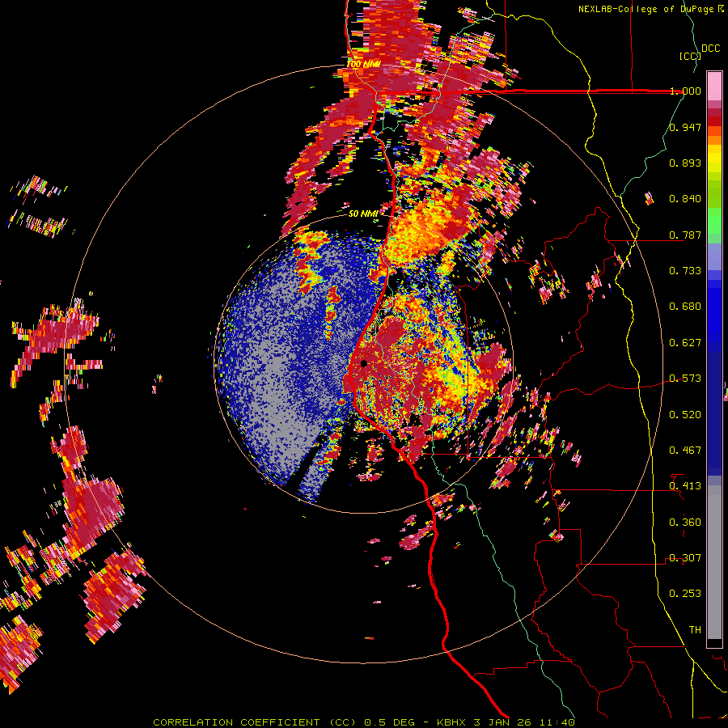Screen dimensions: 728x728
Task: Click the 0.680 scale value
Action: pyautogui.click(x=685, y=307)
